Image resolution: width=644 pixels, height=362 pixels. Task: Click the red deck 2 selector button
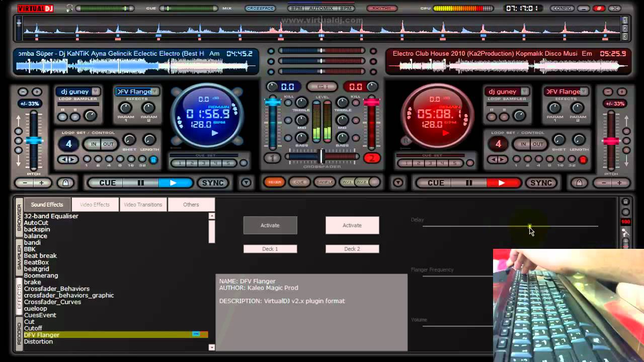371,158
